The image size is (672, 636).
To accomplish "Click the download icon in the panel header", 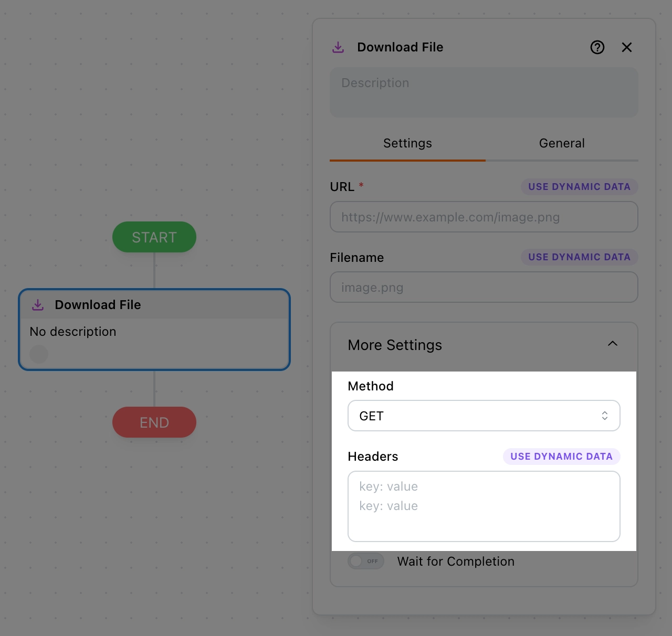I will coord(338,48).
